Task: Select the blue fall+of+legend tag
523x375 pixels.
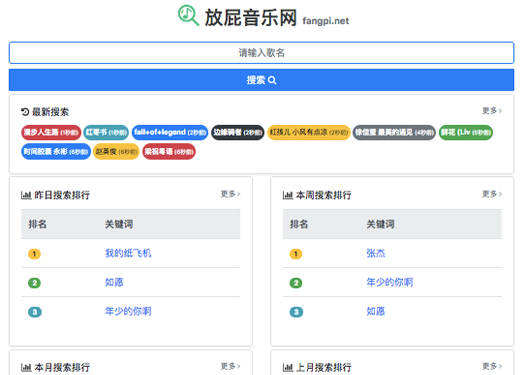Action: click(x=170, y=132)
